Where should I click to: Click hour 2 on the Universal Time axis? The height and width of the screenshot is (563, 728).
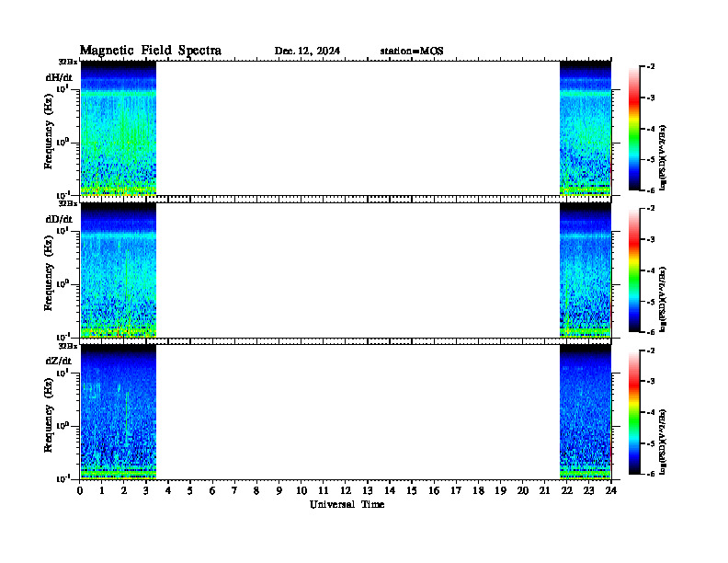point(124,491)
